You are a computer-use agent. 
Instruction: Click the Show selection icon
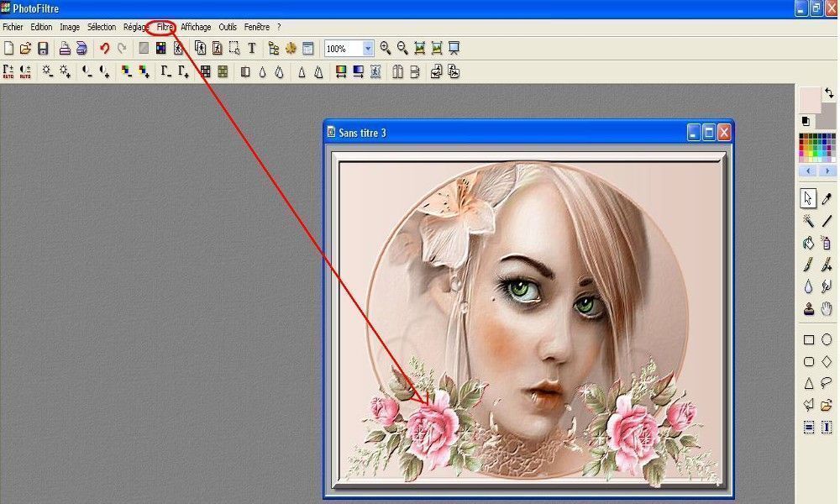[234, 48]
